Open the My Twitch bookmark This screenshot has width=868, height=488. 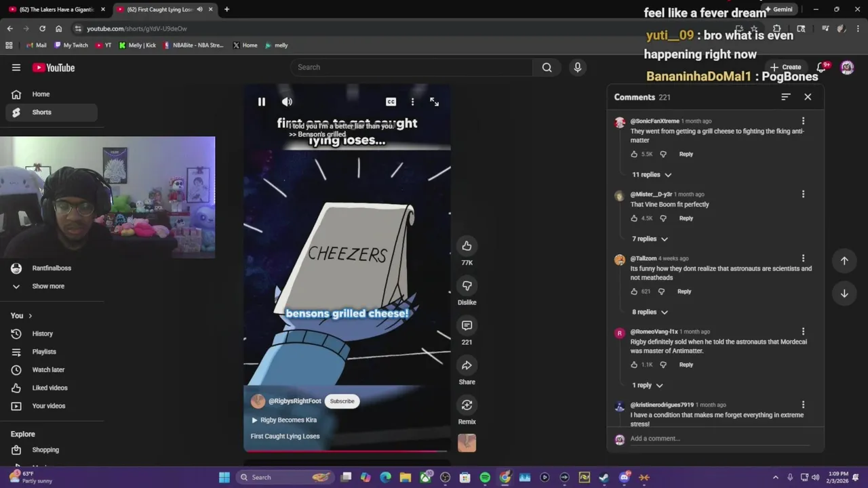(71, 45)
